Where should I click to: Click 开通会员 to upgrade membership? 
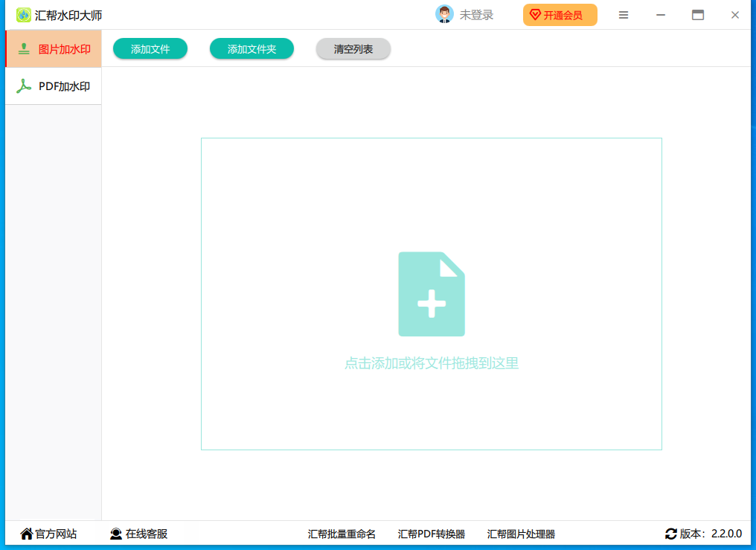pyautogui.click(x=560, y=15)
